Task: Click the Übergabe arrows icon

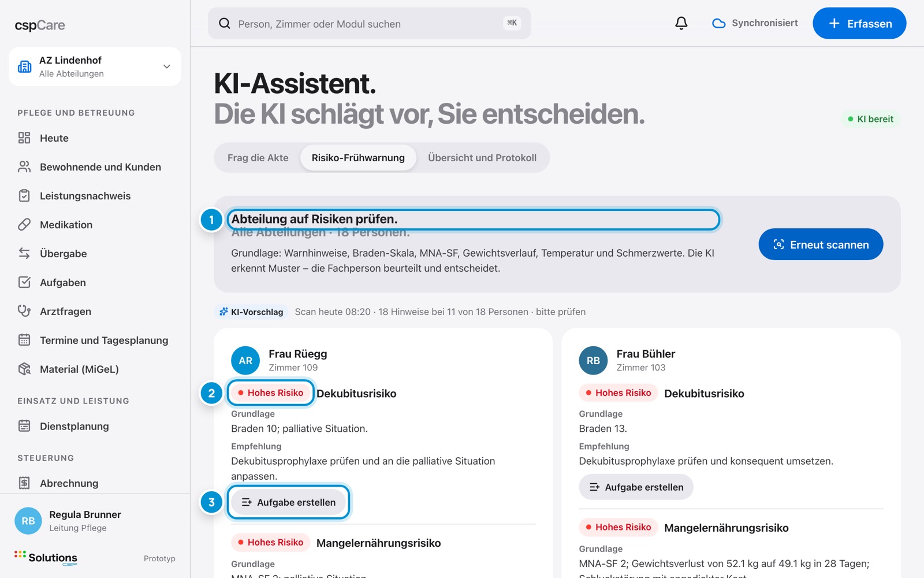Action: tap(24, 253)
